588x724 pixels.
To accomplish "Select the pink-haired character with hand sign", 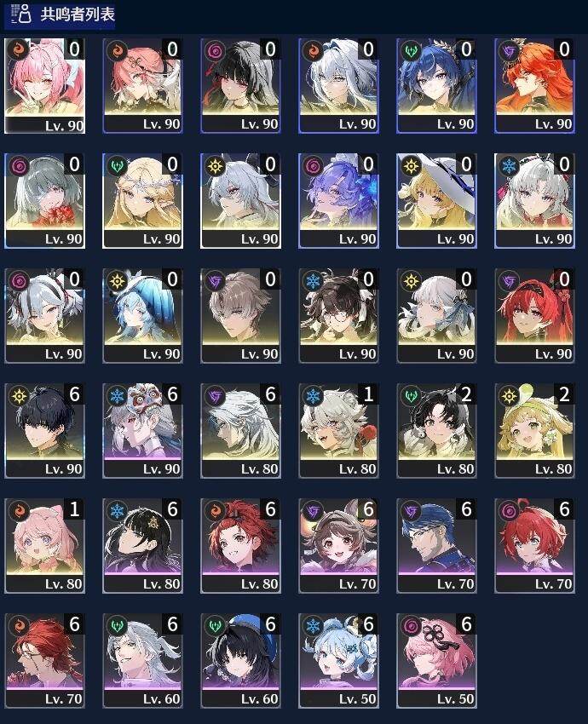I will (x=44, y=86).
